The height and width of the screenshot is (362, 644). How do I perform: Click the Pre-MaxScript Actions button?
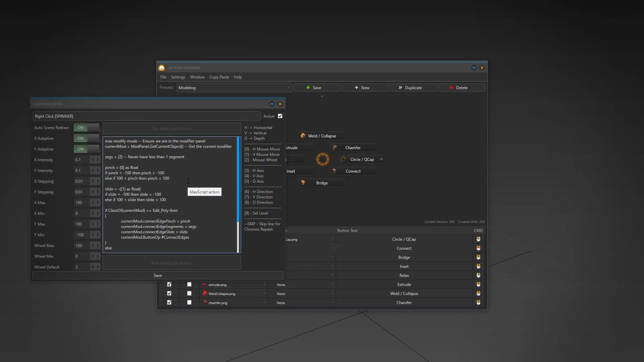coord(172,129)
